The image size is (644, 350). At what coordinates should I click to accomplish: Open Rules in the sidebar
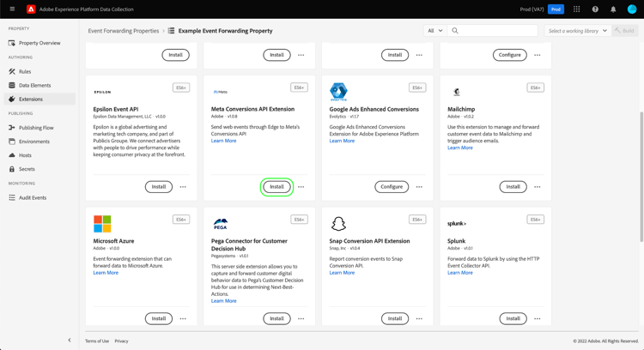(x=39, y=71)
